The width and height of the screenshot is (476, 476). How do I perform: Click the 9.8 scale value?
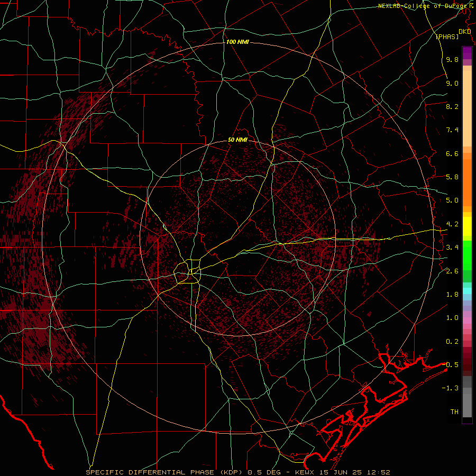(452, 60)
